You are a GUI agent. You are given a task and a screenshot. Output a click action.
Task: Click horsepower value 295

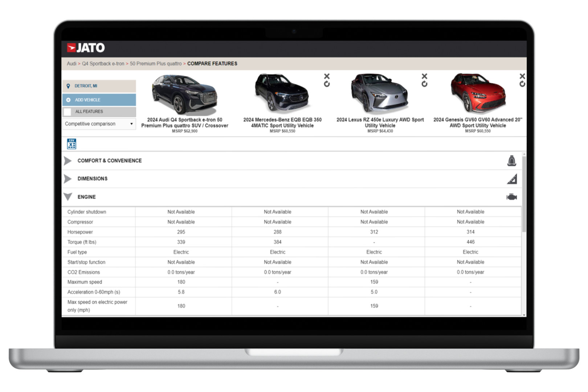tap(181, 232)
